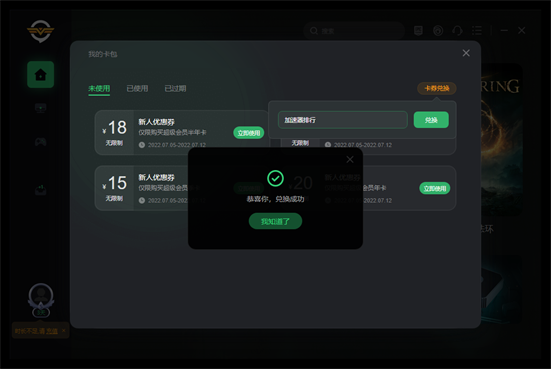Click the app logo at top left

(40, 31)
